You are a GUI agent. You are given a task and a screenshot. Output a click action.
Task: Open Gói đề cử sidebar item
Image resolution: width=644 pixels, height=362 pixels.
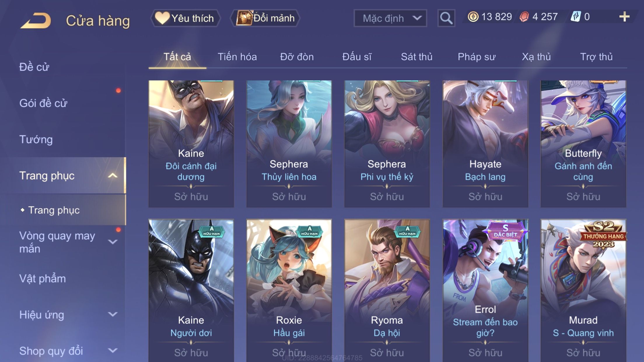43,103
